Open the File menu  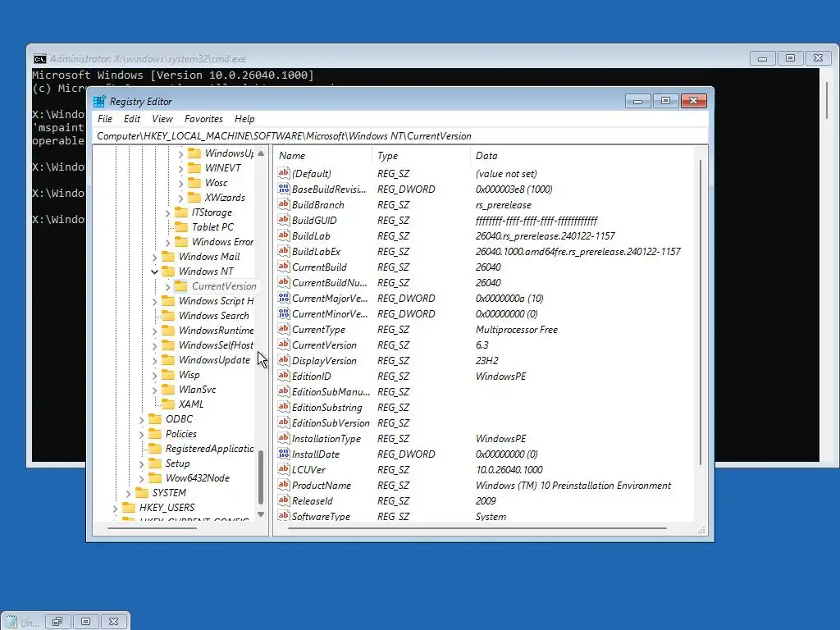(x=104, y=119)
